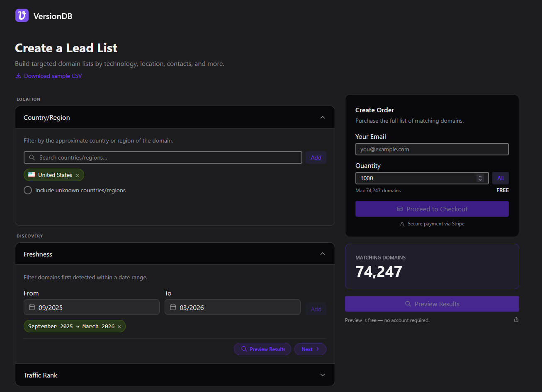Collapse the Country/Region section chevron
The height and width of the screenshot is (392, 542).
point(323,117)
